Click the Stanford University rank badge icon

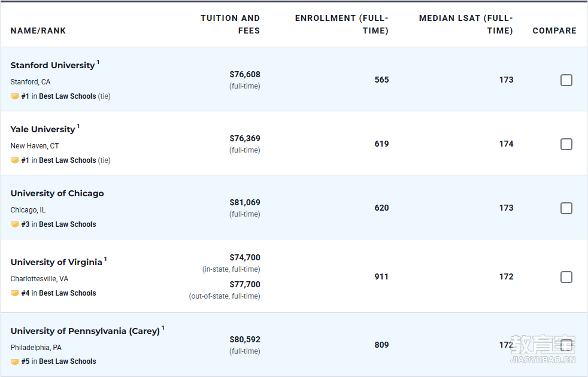click(15, 96)
